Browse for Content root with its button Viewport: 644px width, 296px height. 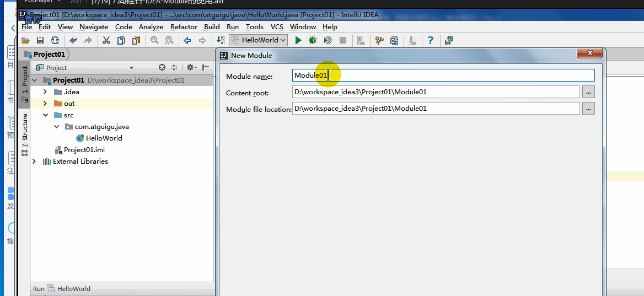click(x=588, y=92)
